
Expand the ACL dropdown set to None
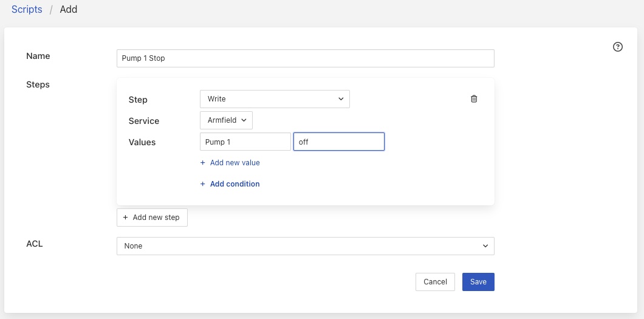pyautogui.click(x=305, y=246)
